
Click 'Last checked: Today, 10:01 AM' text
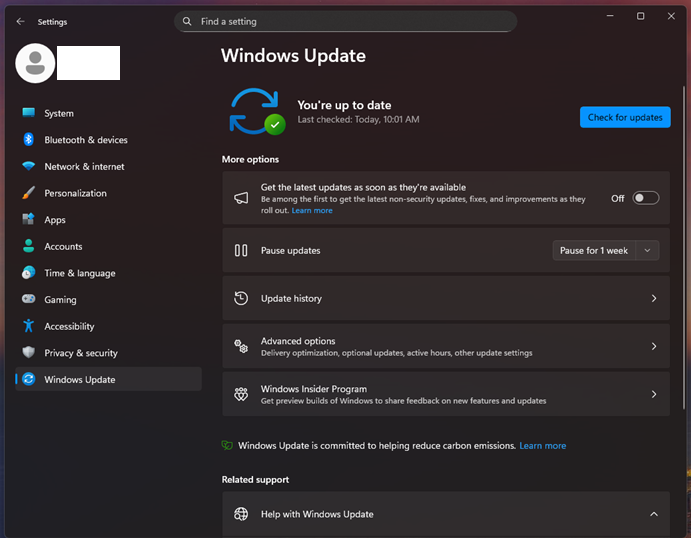click(x=358, y=119)
